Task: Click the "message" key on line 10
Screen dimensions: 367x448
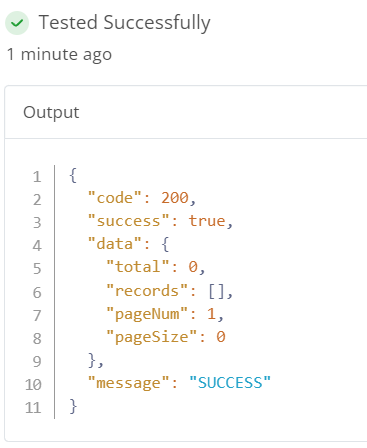Action: tap(128, 383)
